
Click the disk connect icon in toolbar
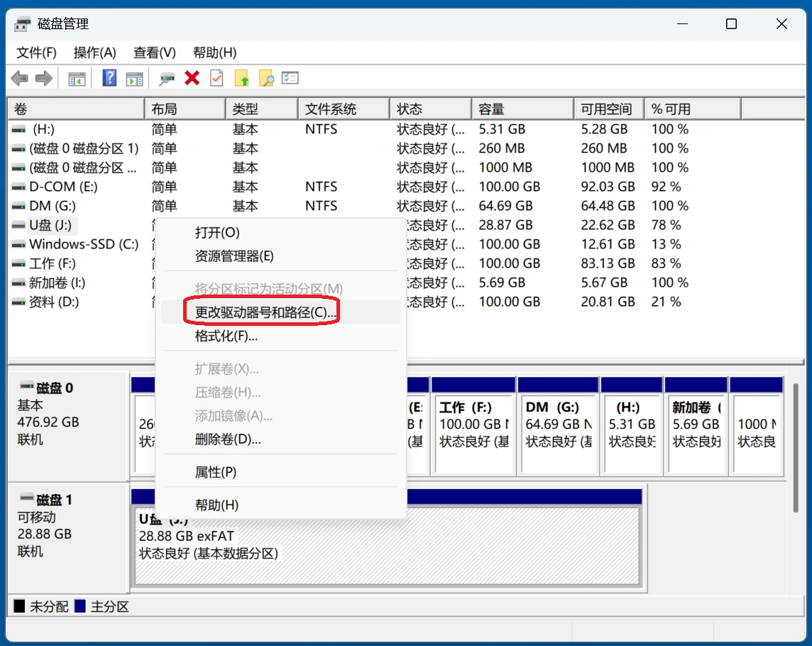(167, 78)
